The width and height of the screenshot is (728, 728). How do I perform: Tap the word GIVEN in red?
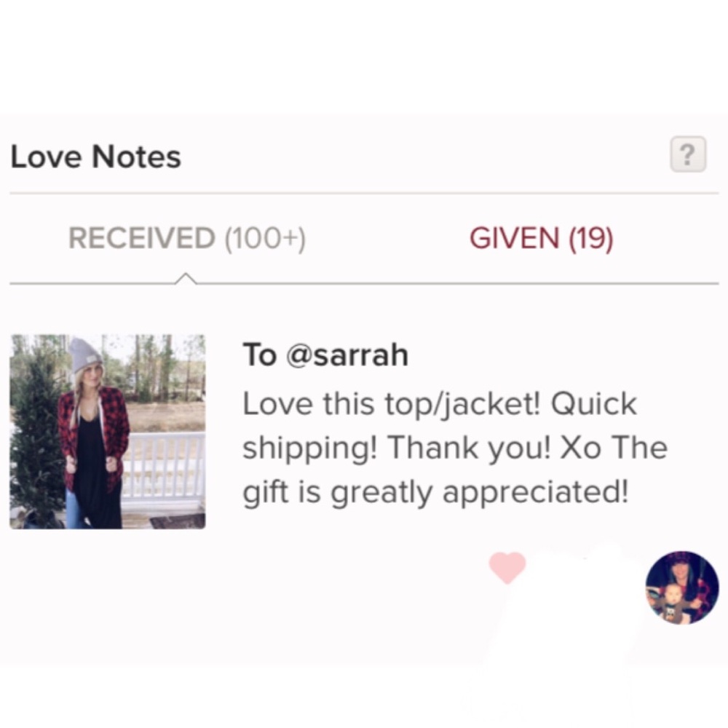pos(514,238)
